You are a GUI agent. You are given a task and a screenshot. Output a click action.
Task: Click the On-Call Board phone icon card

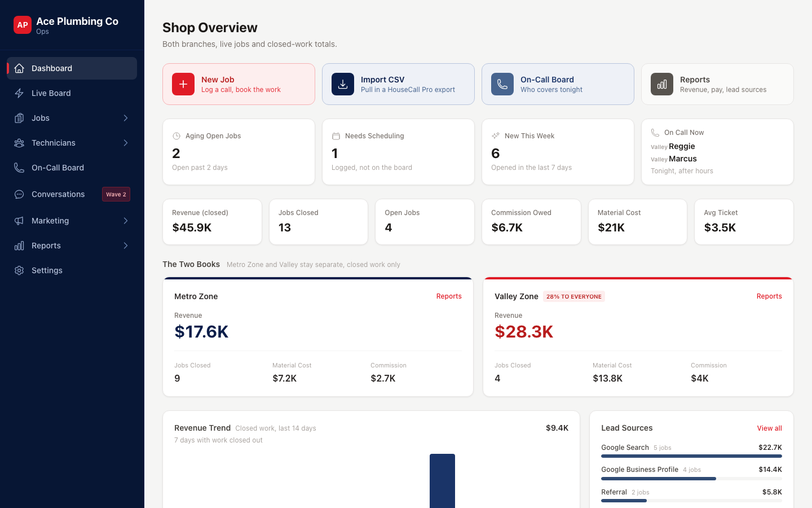(x=502, y=84)
